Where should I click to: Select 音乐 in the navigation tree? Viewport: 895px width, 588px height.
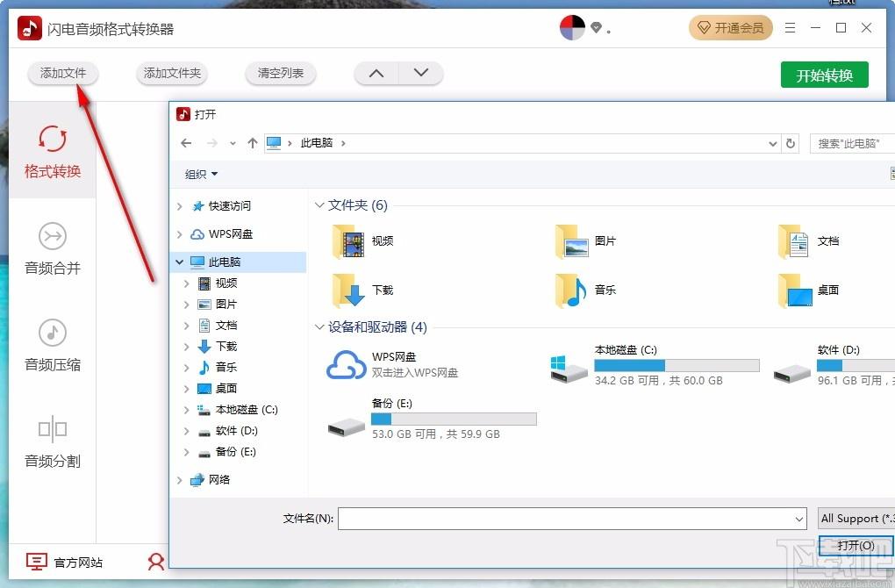(226, 367)
